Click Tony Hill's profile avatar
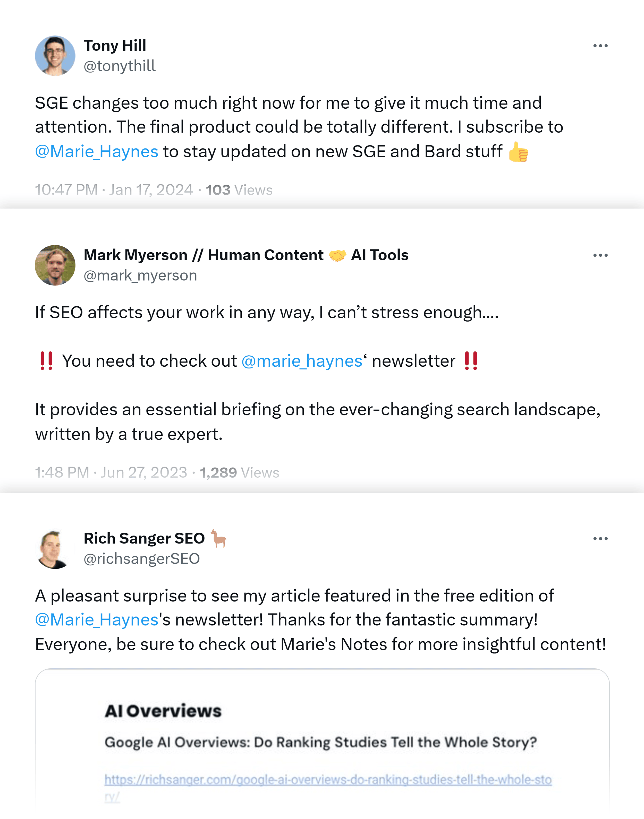Screen dimensions: 644x819 coord(55,56)
